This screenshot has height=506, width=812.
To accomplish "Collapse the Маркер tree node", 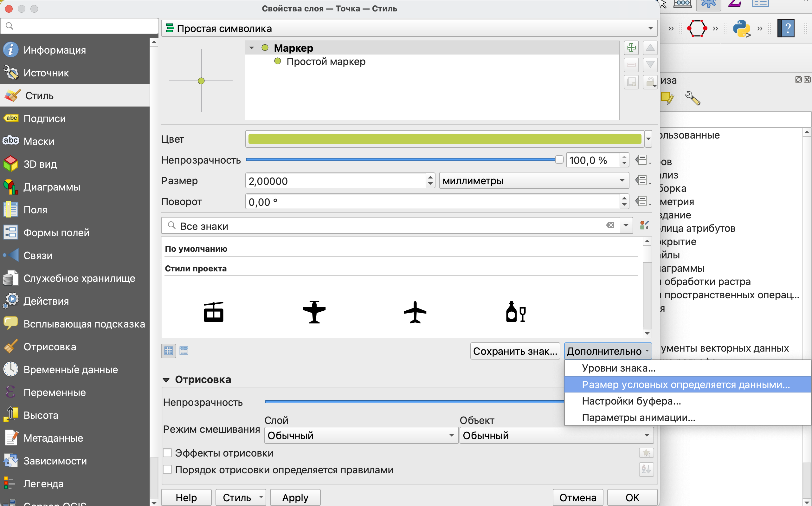I will click(252, 48).
